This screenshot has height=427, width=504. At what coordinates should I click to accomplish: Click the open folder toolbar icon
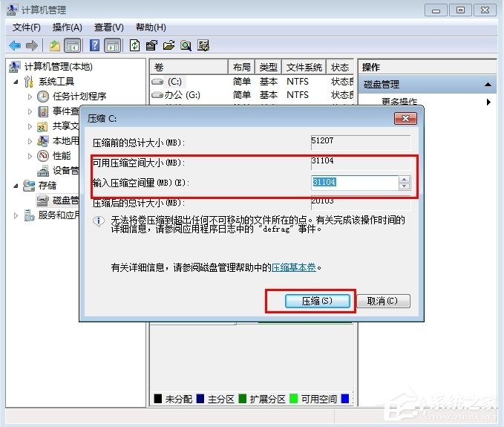pyautogui.click(x=168, y=45)
